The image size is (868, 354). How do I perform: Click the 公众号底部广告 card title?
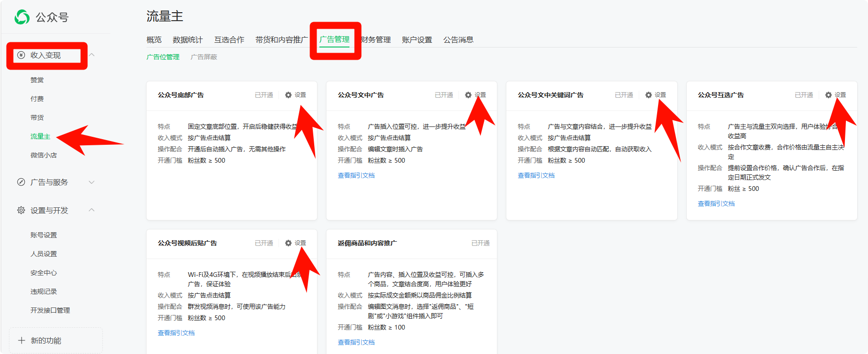pos(181,95)
